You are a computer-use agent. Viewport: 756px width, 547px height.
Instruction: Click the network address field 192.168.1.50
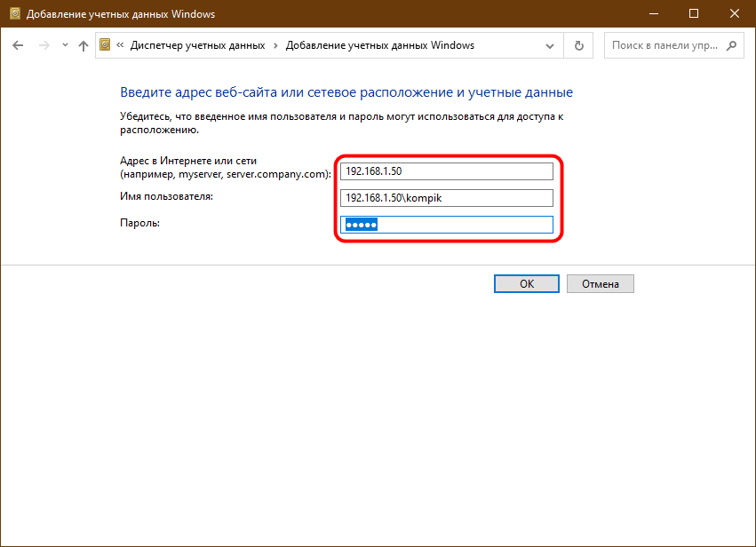[447, 171]
